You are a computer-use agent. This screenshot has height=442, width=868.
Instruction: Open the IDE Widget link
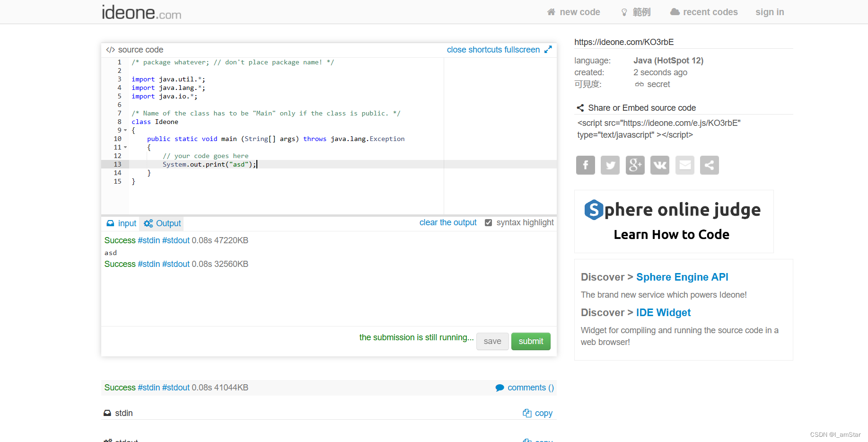point(663,313)
